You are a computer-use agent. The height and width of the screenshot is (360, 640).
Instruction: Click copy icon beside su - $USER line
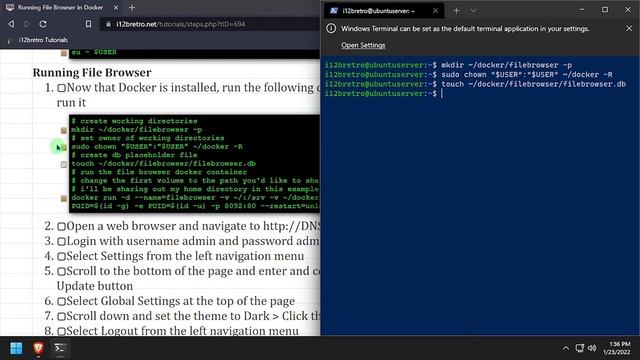[x=64, y=53]
